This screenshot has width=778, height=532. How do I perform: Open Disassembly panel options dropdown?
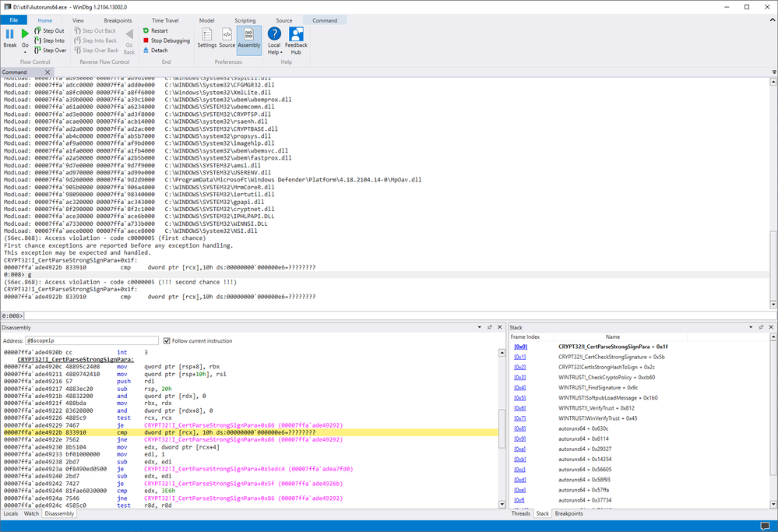pos(479,328)
